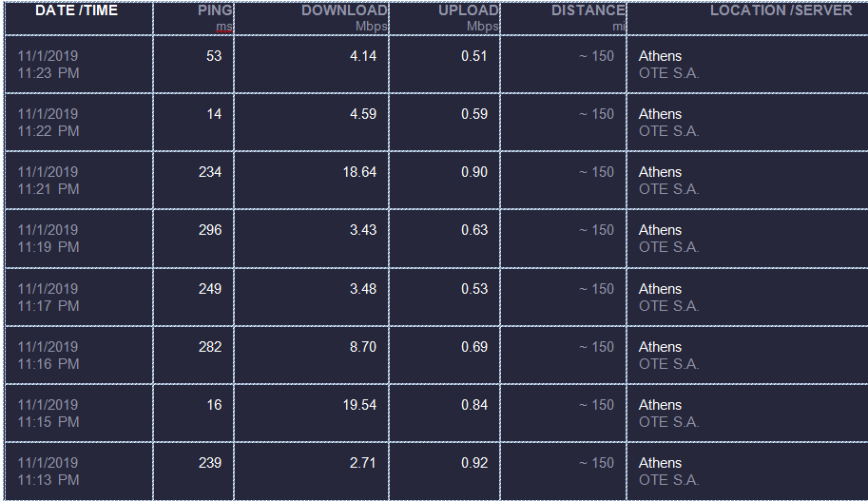Click the 8.70 download value
868x501 pixels.
362,347
